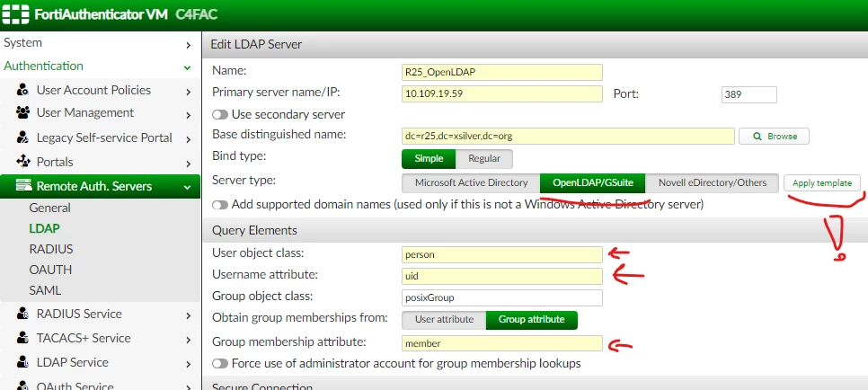The height and width of the screenshot is (390, 868).
Task: Expand TACACS+ Service chevron
Action: [188, 341]
